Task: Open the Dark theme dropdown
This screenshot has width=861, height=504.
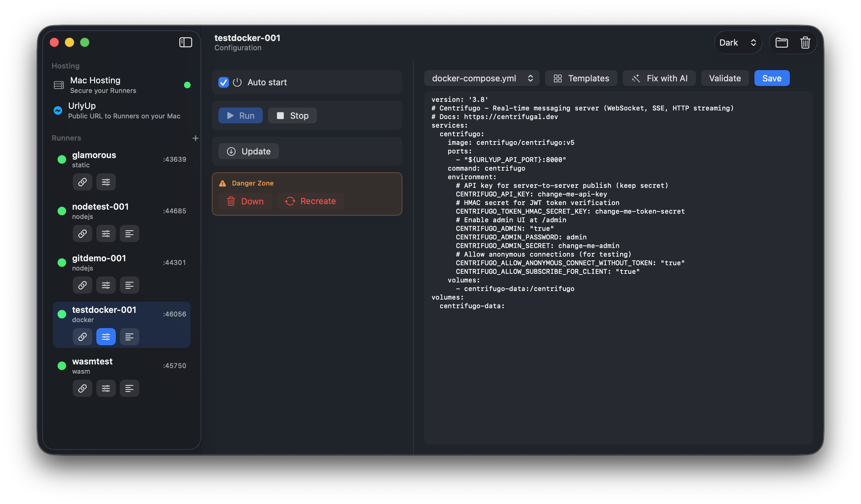Action: click(738, 43)
